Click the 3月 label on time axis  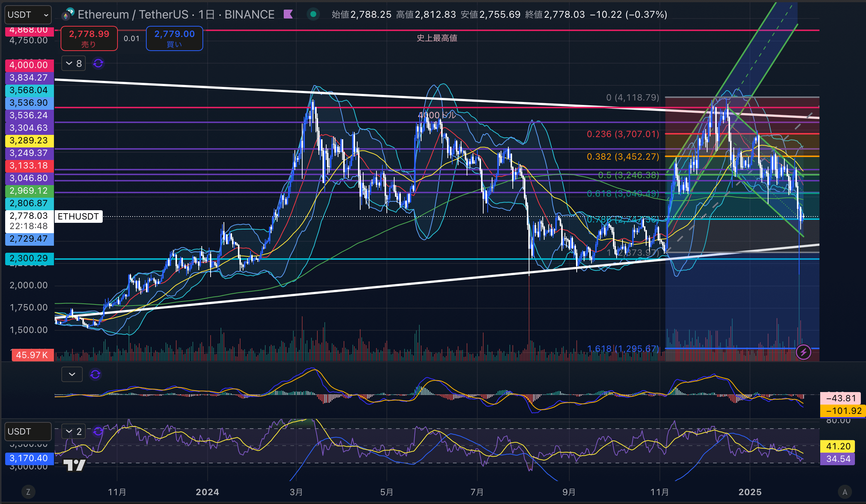tap(296, 492)
